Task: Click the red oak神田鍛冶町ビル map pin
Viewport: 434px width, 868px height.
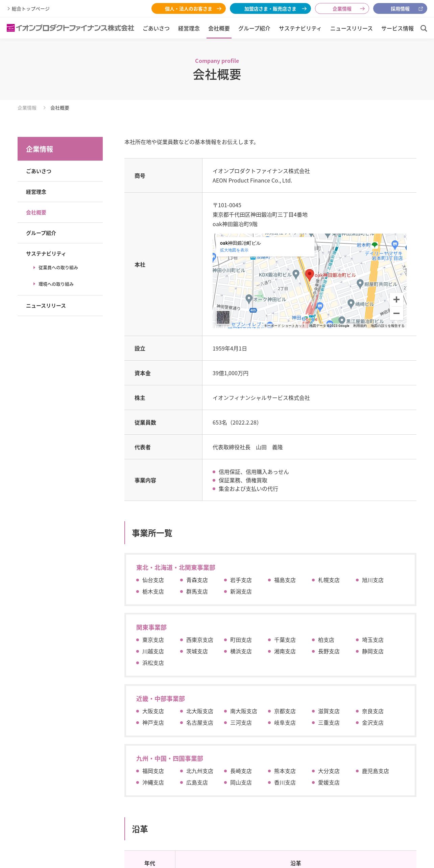Action: click(x=309, y=275)
